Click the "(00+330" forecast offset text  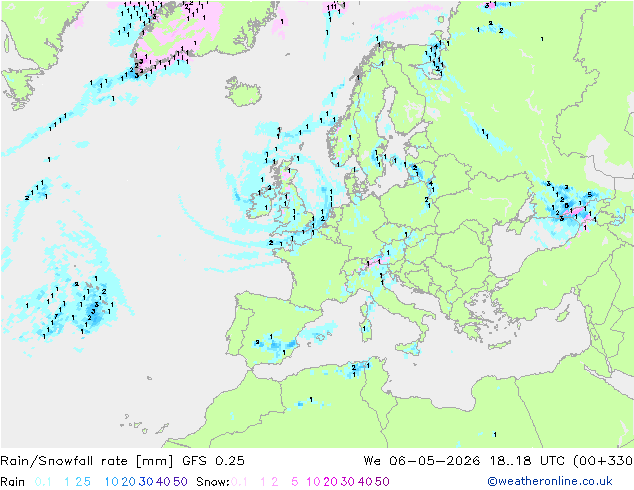point(603,461)
